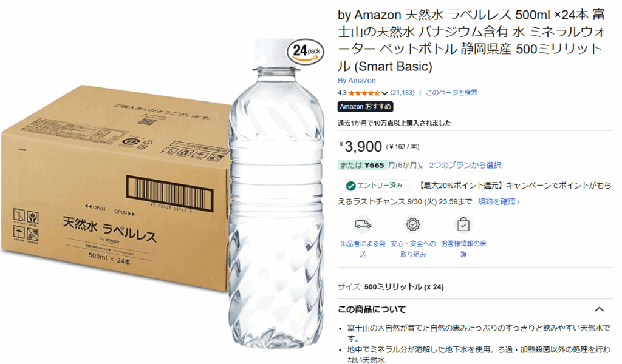This screenshot has height=364, width=622.
Task: Click the delivery truck icon
Action: click(x=363, y=224)
